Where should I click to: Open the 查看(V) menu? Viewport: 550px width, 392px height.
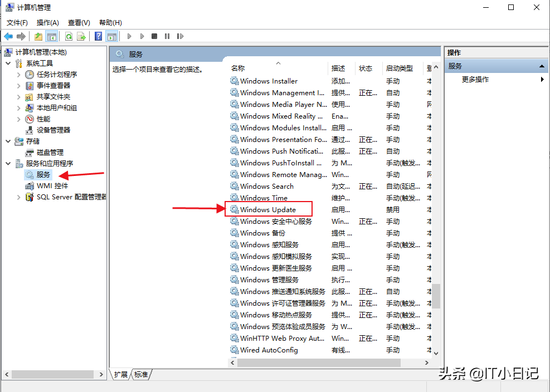coord(79,23)
